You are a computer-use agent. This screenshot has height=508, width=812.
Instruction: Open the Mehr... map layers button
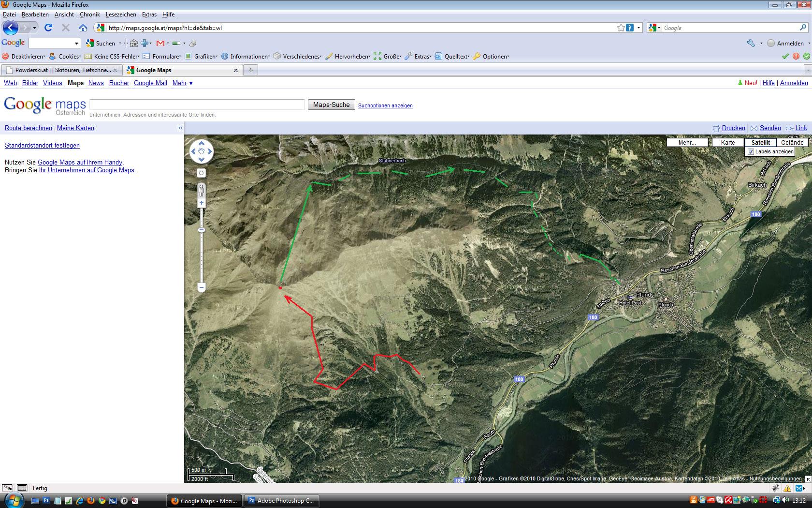click(x=687, y=143)
